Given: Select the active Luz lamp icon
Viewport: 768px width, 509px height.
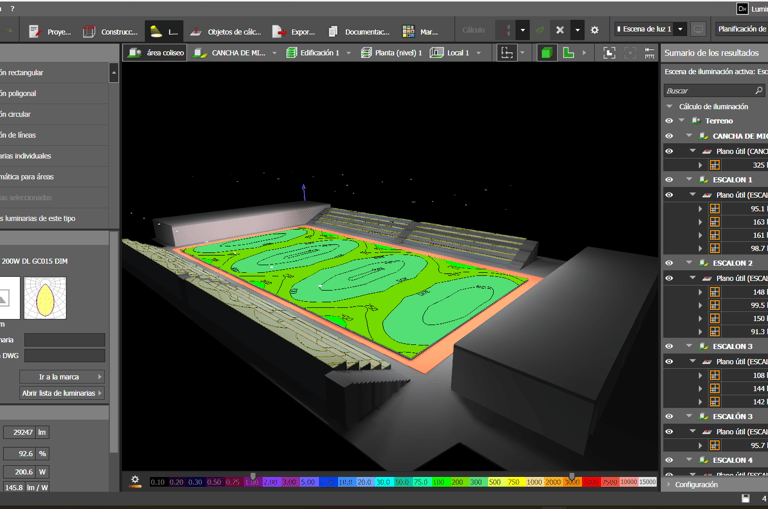Looking at the screenshot, I should click(x=156, y=31).
